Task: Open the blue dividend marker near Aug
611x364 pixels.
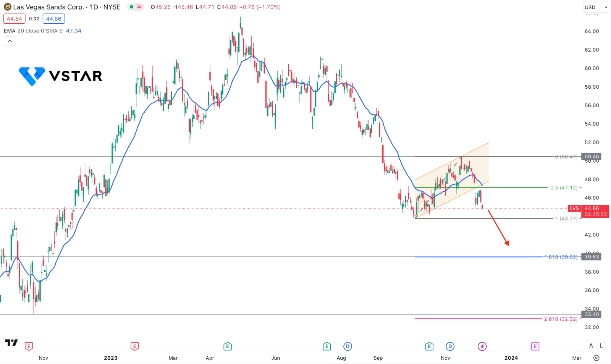Action: [348, 346]
